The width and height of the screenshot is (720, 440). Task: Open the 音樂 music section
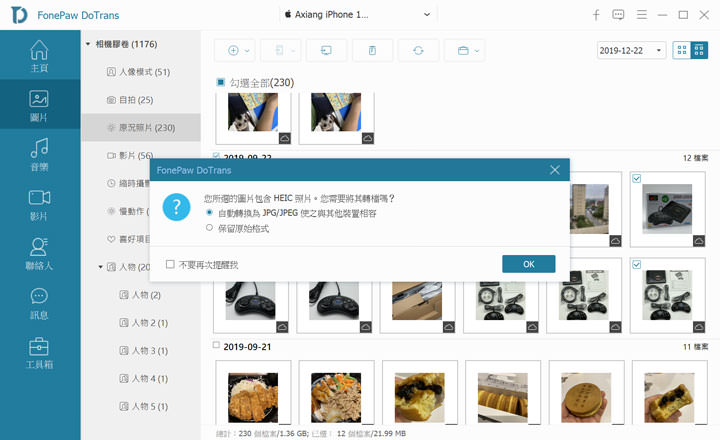(x=39, y=154)
